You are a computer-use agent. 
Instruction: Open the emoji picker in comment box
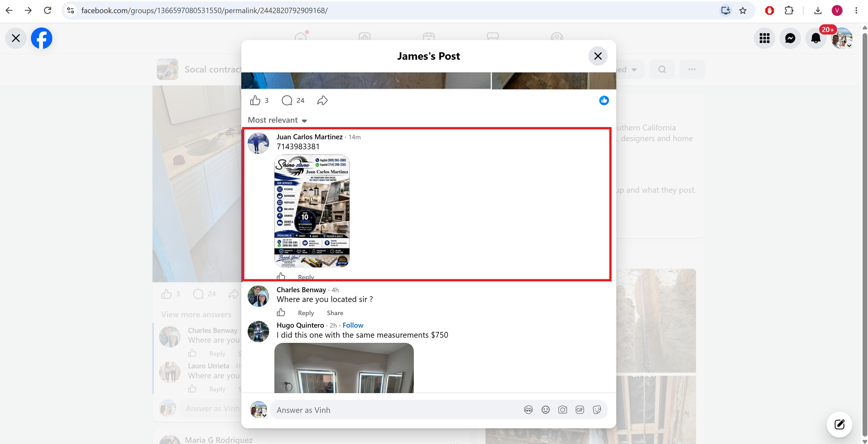[x=545, y=410]
